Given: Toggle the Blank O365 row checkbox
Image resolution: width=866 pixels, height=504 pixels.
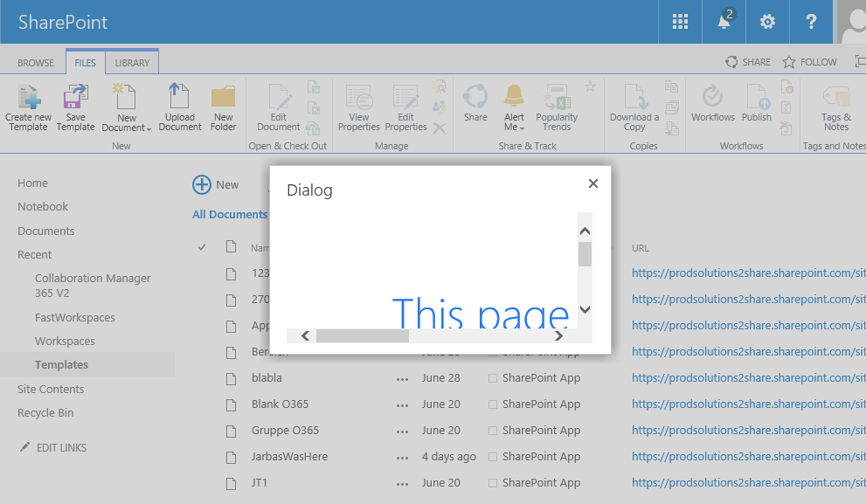Looking at the screenshot, I should (493, 404).
